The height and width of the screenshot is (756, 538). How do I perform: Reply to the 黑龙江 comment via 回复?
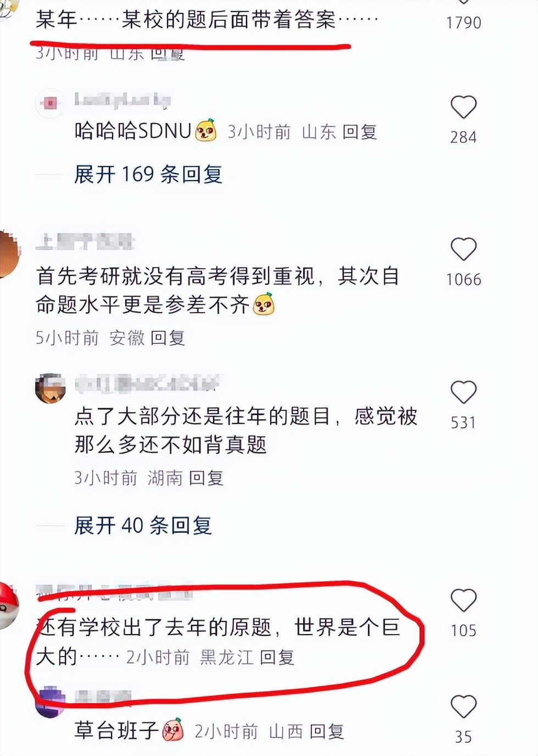[x=277, y=657]
